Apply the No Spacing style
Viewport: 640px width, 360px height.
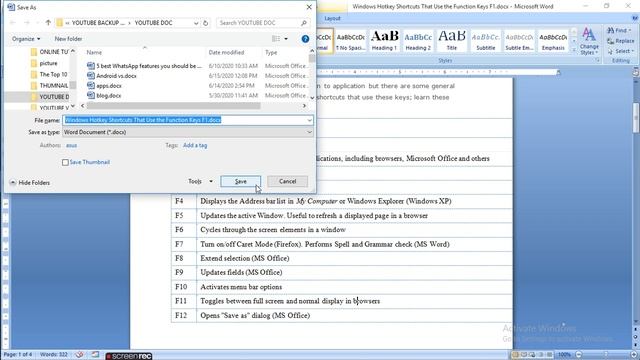coord(350,40)
